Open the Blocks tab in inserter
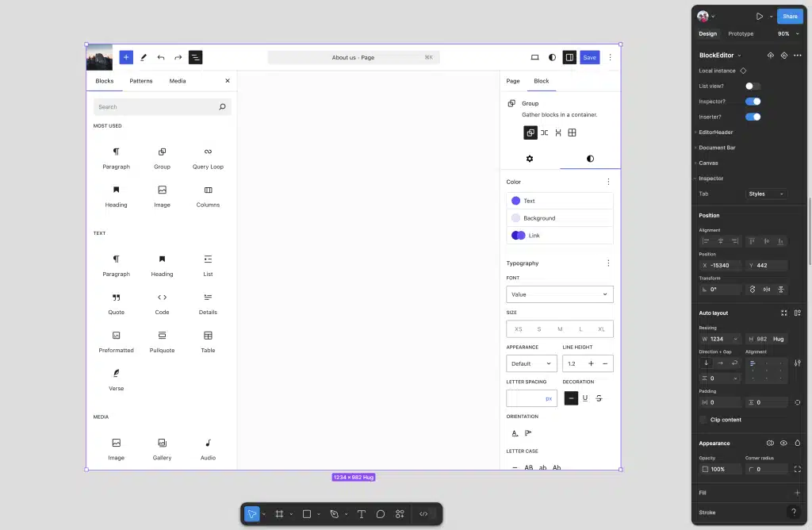 point(104,81)
